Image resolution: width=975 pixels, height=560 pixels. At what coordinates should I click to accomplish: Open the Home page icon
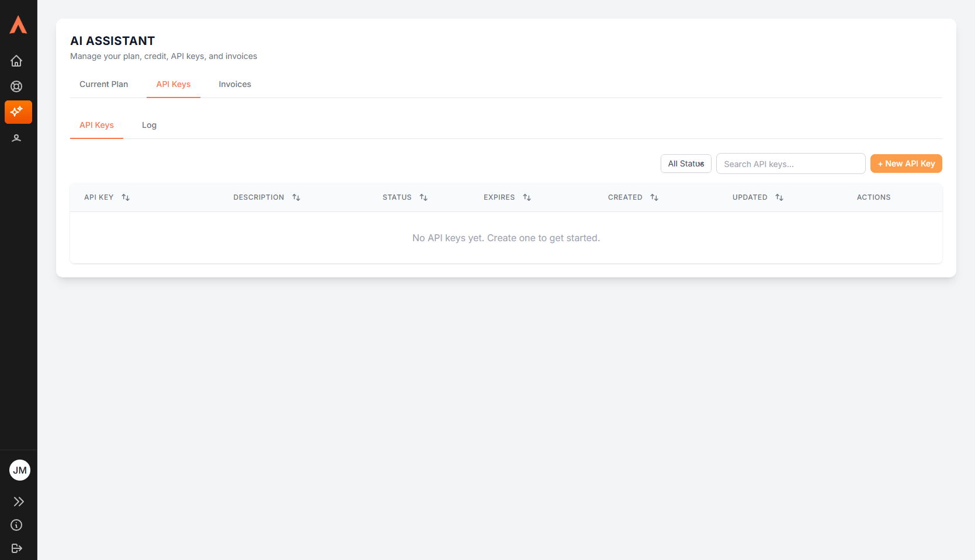pyautogui.click(x=16, y=61)
